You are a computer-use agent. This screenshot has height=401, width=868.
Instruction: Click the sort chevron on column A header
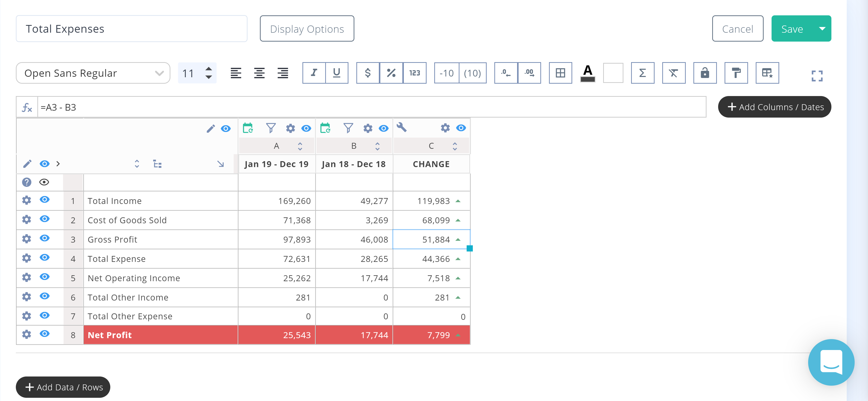pos(299,146)
